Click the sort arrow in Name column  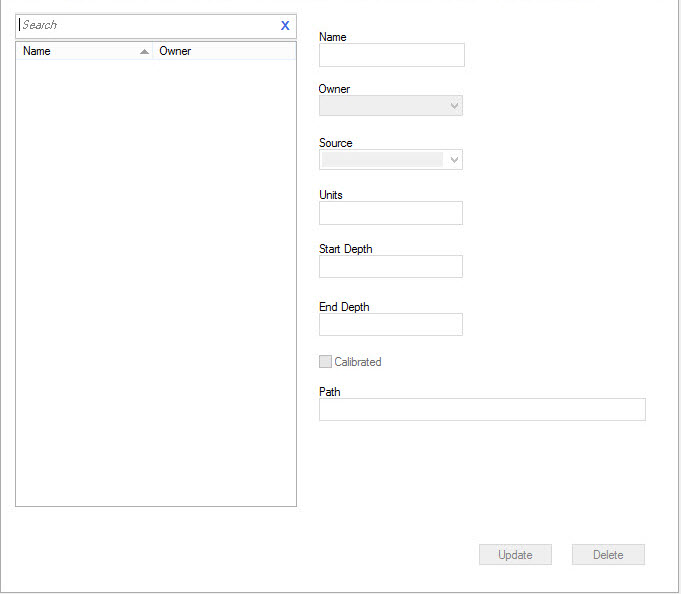point(144,51)
